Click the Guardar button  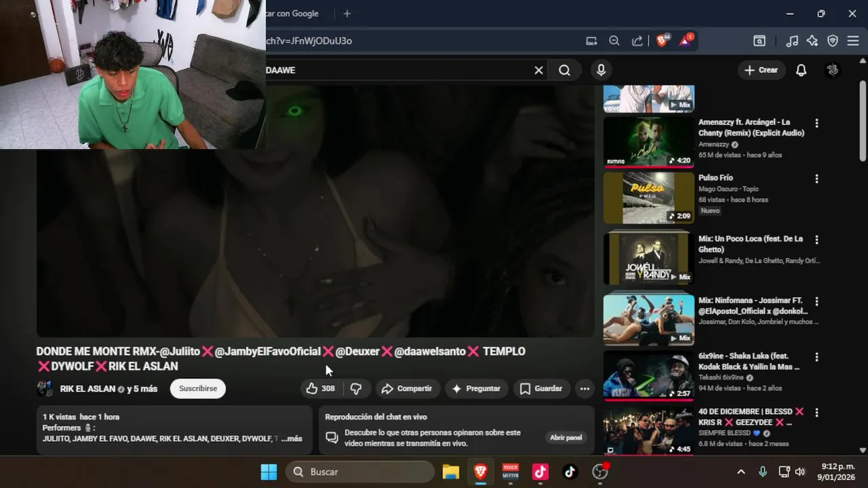(x=541, y=388)
